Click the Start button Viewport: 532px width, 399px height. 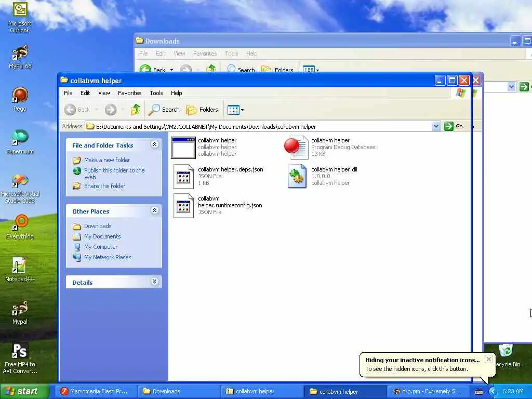24,391
